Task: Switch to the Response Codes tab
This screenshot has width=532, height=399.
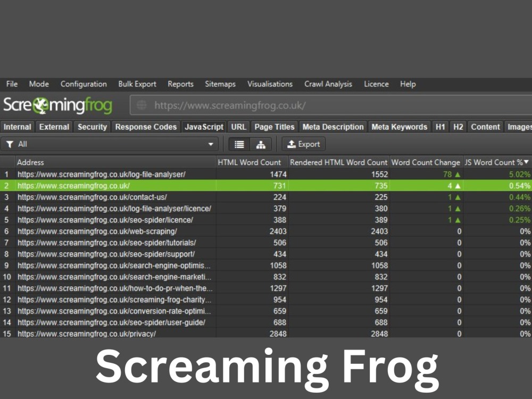Action: [x=146, y=127]
